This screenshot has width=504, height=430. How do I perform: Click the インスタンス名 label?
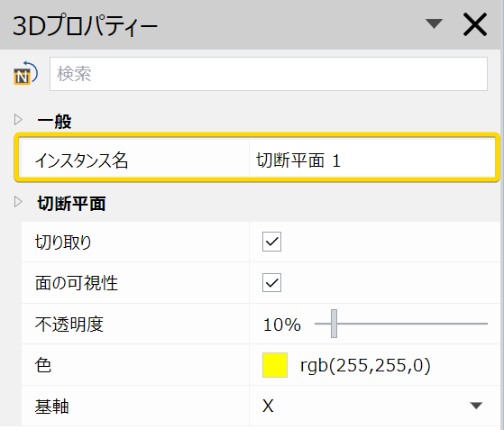82,160
